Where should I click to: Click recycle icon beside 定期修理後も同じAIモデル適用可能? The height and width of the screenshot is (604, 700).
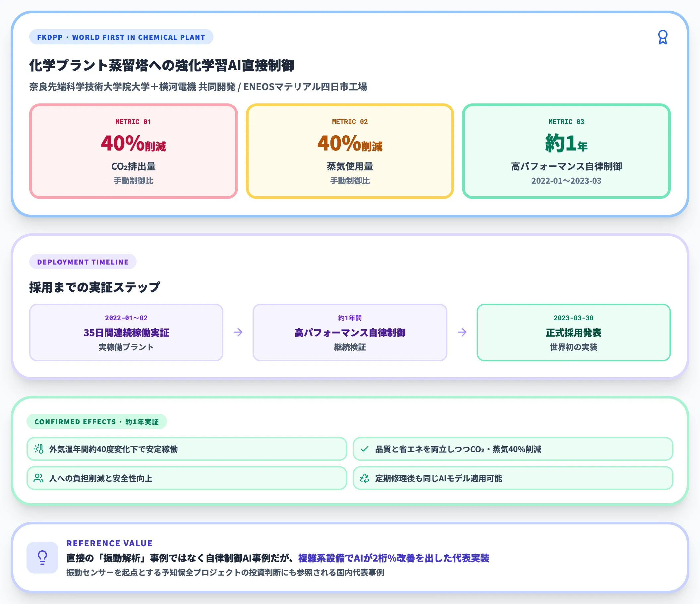[x=364, y=478]
